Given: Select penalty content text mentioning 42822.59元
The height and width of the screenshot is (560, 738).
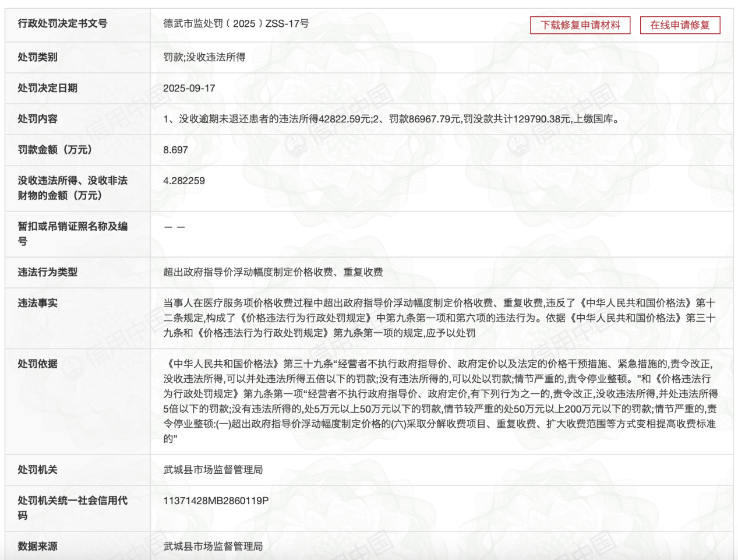Looking at the screenshot, I should click(x=391, y=119).
